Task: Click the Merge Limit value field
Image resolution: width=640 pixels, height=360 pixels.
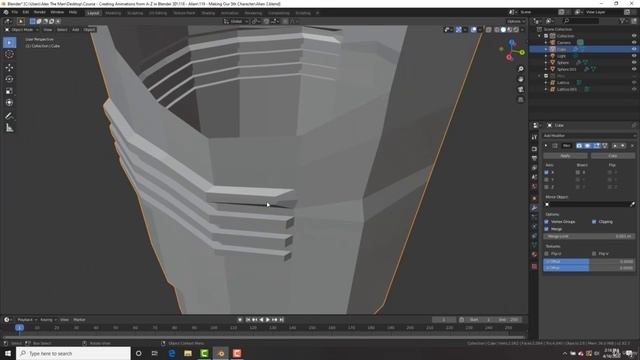Action: click(x=589, y=236)
